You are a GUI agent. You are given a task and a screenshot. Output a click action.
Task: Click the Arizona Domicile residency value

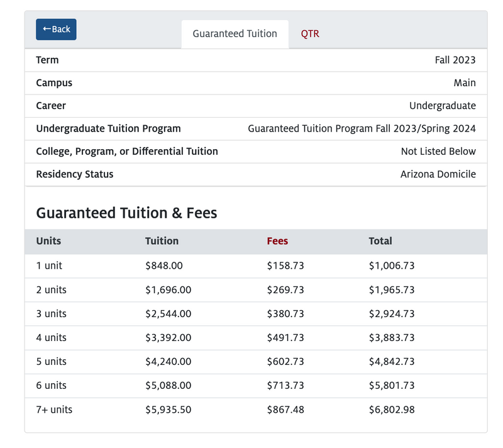point(438,174)
